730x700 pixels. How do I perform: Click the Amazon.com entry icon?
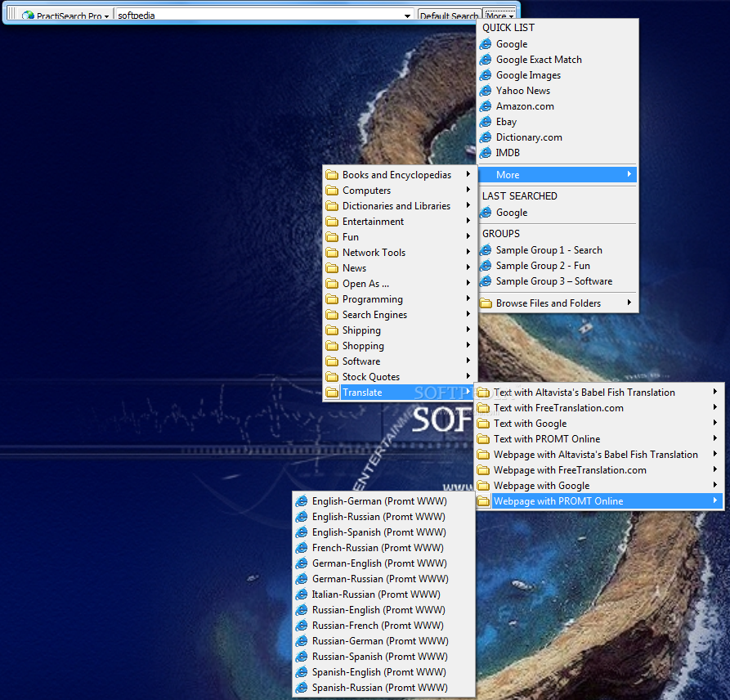tap(486, 106)
